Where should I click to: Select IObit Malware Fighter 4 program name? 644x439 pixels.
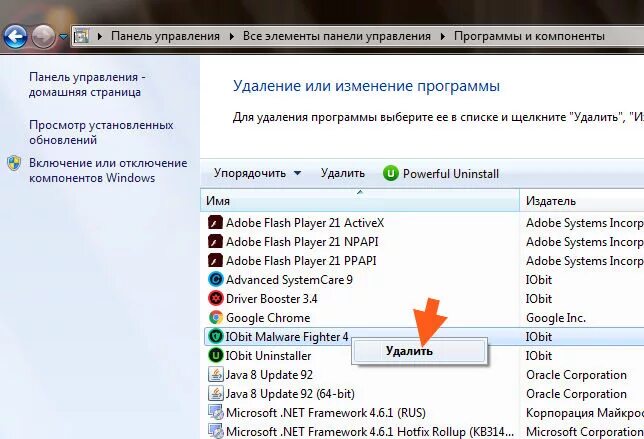coord(287,336)
